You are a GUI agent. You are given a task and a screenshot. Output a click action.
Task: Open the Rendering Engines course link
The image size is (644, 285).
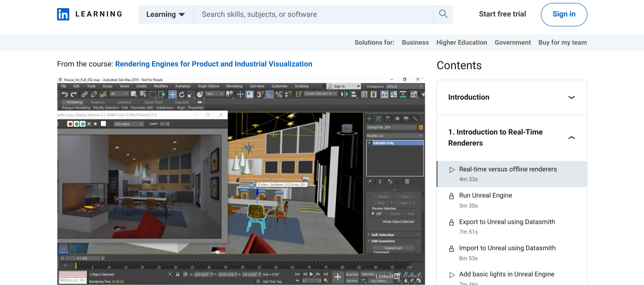pos(213,64)
